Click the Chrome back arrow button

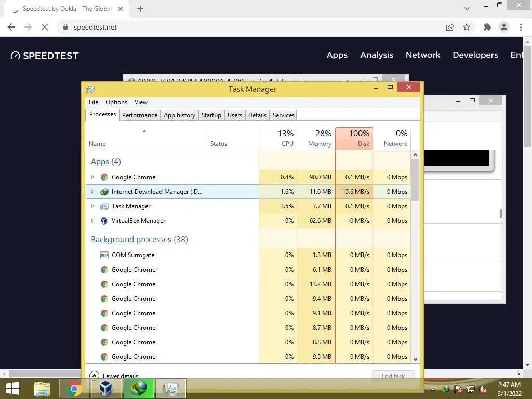[x=11, y=27]
